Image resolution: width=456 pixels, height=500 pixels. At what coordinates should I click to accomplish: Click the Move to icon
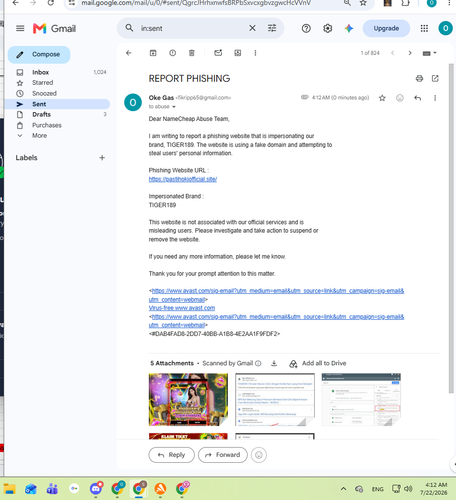click(238, 53)
